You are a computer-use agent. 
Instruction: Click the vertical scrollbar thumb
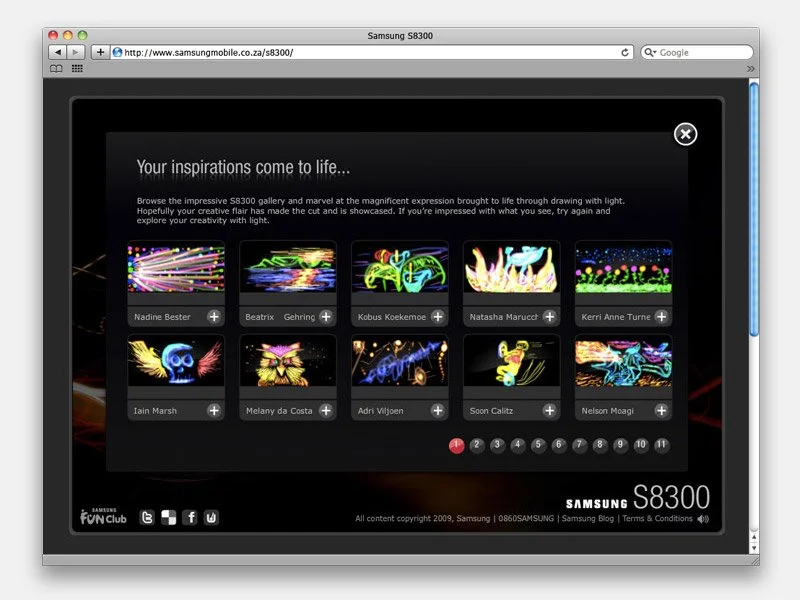(x=754, y=209)
